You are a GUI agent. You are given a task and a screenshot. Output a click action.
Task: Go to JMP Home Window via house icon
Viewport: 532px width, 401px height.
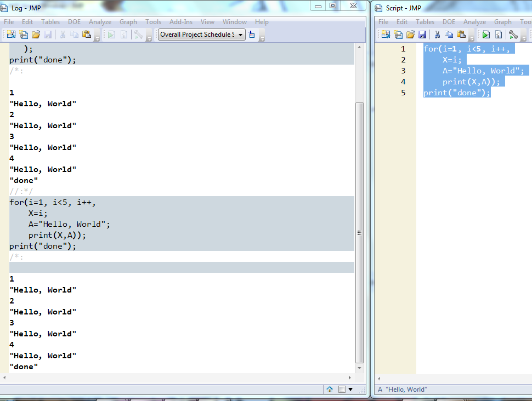(330, 389)
